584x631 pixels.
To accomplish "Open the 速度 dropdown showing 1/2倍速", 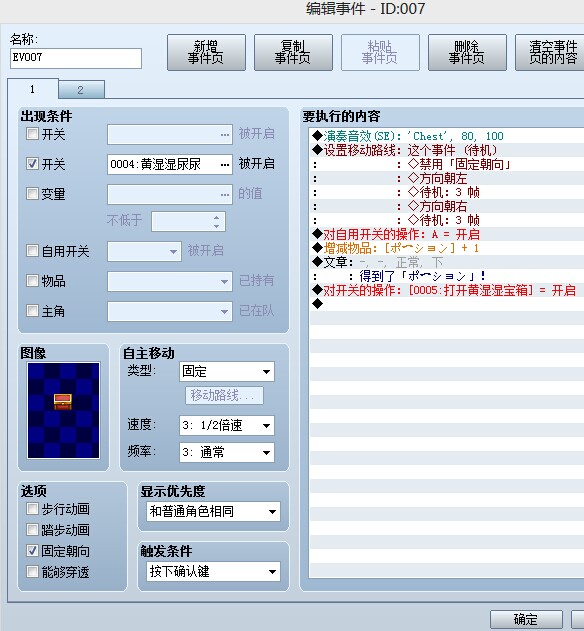I will [x=227, y=425].
